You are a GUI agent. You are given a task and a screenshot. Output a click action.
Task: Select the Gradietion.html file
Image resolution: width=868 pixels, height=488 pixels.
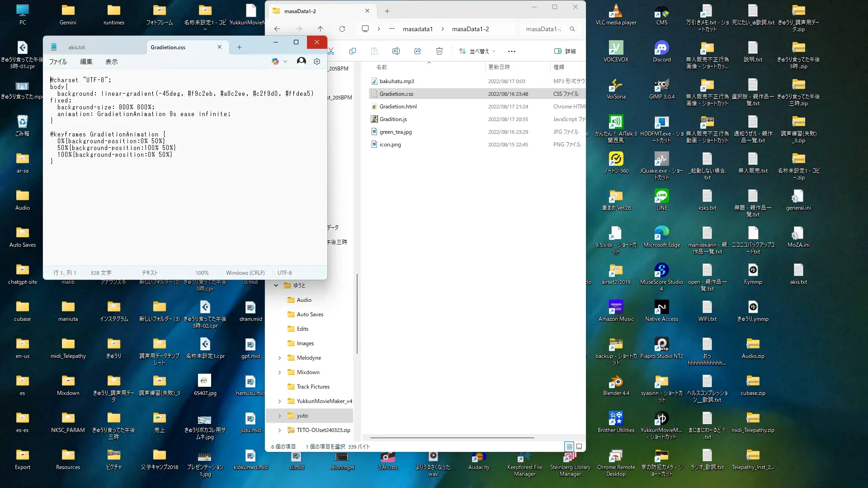click(x=398, y=107)
